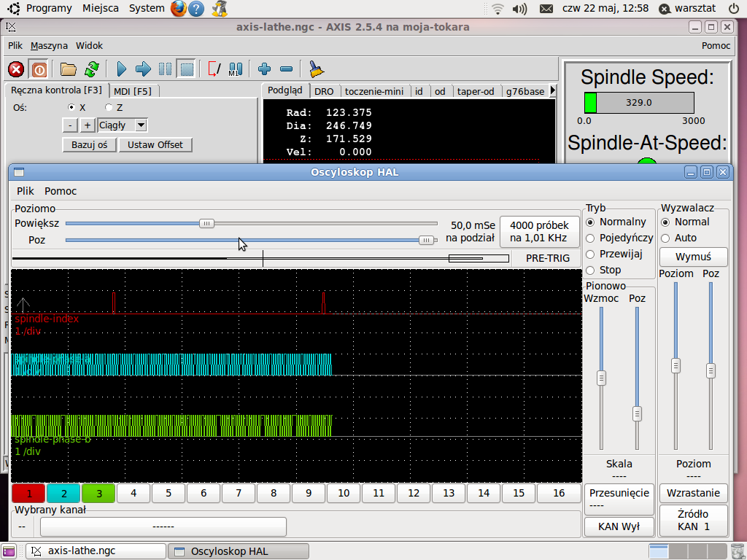Click the Wymuś force trigger button

(693, 257)
